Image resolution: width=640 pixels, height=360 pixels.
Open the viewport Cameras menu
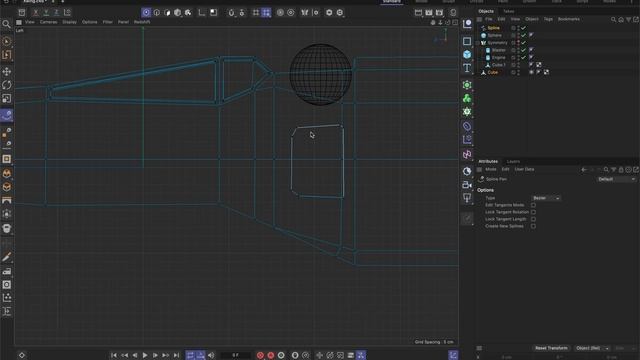49,22
